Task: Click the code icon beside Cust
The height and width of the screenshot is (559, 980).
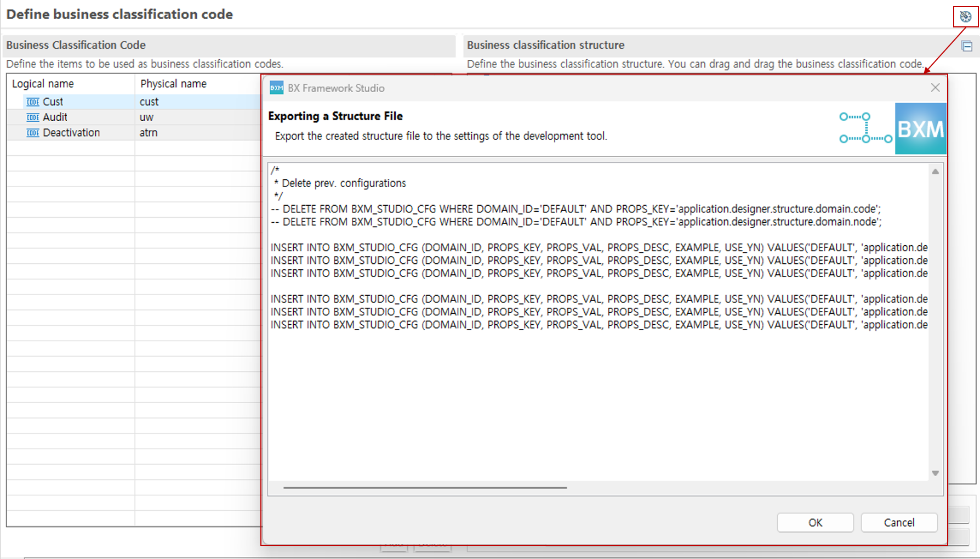Action: tap(33, 102)
